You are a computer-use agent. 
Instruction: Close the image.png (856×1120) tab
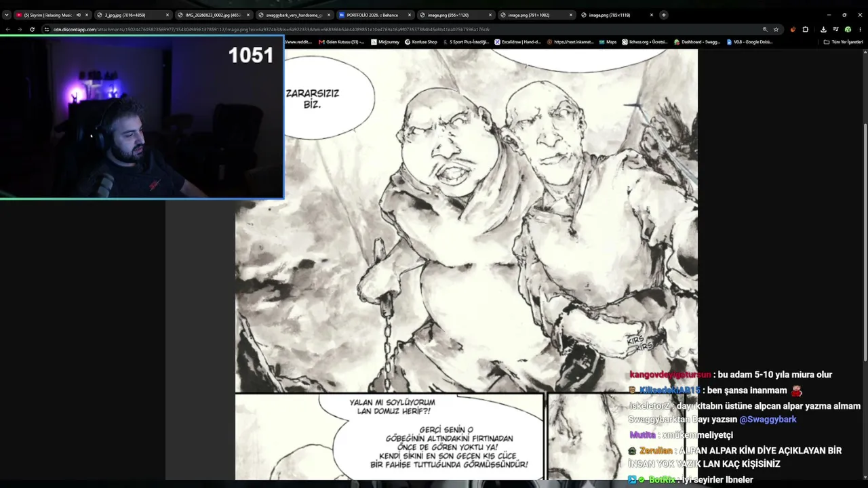[490, 15]
